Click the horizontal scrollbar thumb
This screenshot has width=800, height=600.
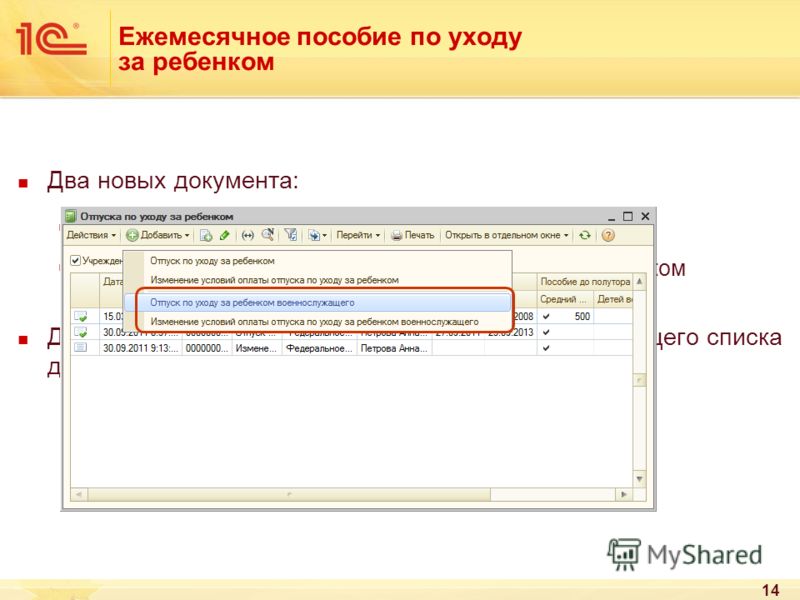(x=289, y=494)
